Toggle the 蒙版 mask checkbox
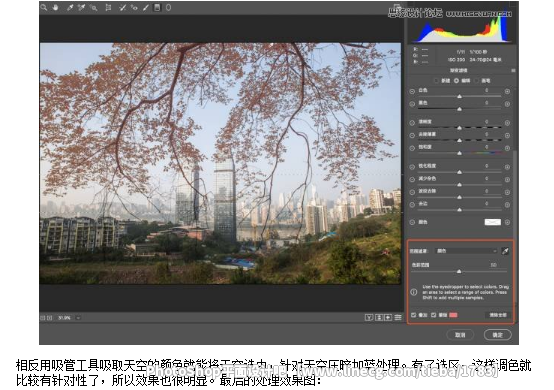This screenshot has width=554, height=390. click(x=434, y=315)
